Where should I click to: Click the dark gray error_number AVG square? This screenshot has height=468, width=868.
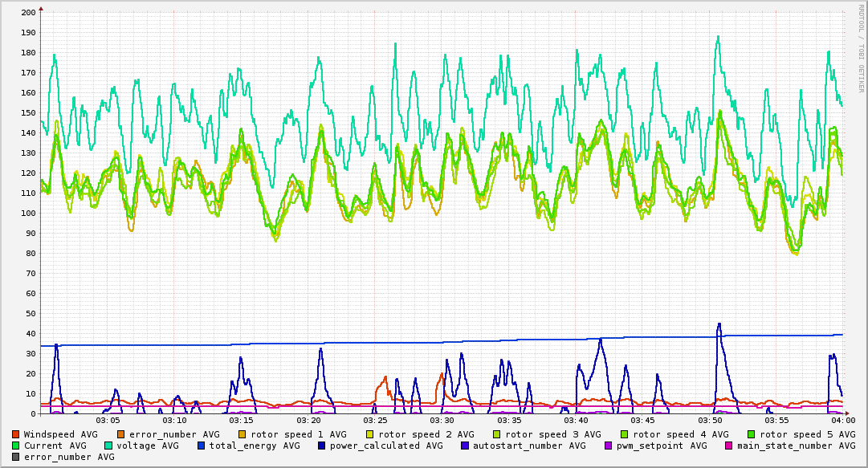[16, 457]
